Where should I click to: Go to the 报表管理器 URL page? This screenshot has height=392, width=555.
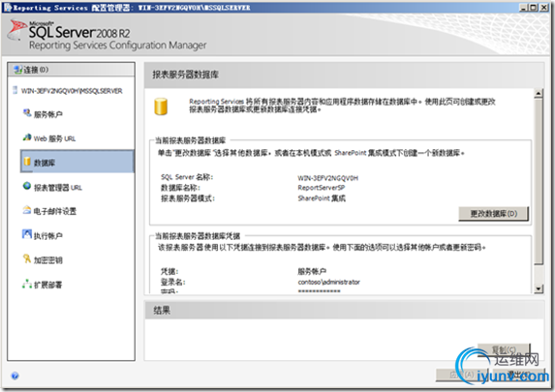click(x=58, y=188)
